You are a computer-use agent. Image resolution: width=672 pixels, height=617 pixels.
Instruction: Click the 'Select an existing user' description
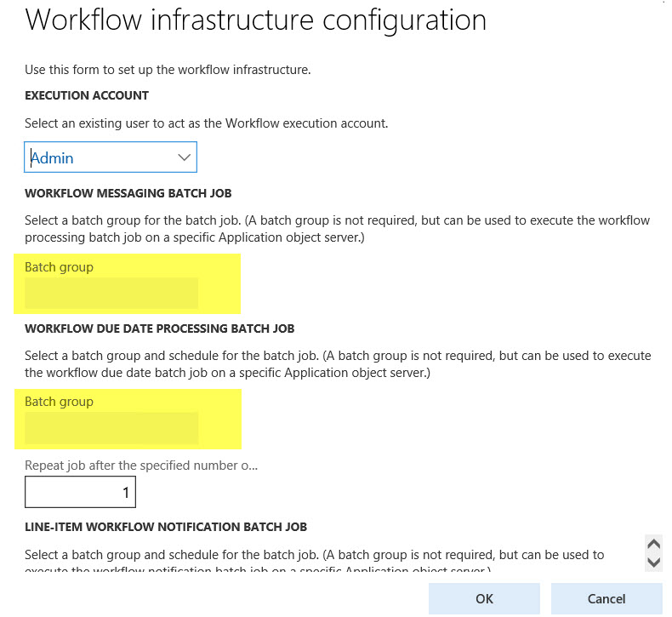[x=206, y=123]
